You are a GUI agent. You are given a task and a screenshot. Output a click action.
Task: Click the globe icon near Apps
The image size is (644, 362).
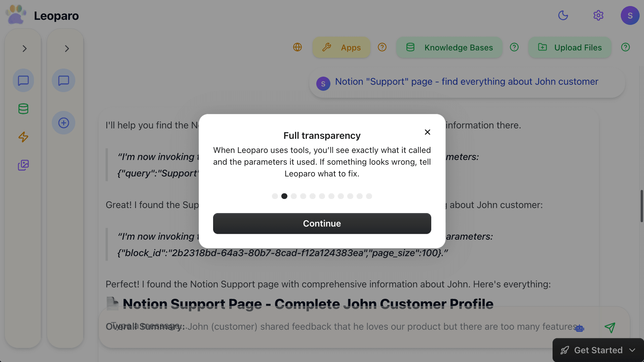pyautogui.click(x=297, y=47)
